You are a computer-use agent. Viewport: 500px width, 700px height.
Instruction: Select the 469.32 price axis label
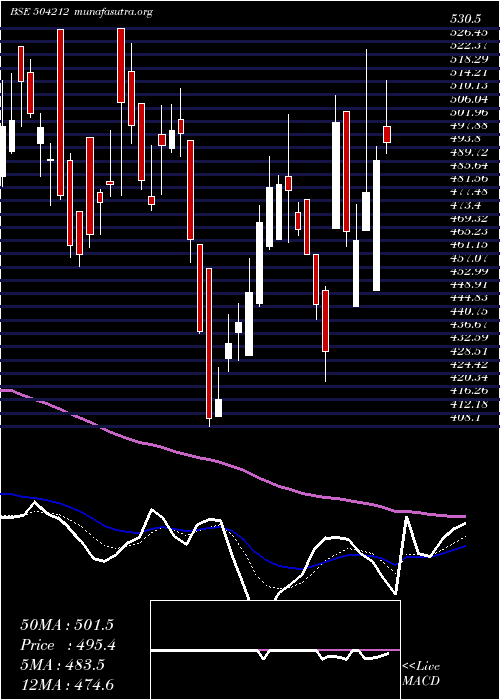pyautogui.click(x=468, y=218)
